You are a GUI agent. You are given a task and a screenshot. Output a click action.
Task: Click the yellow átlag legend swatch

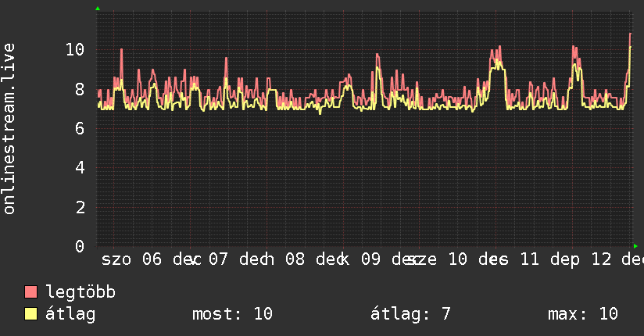click(30, 314)
